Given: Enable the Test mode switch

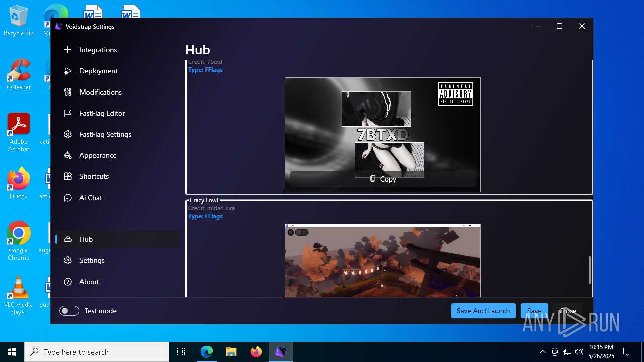Looking at the screenshot, I should click(69, 311).
